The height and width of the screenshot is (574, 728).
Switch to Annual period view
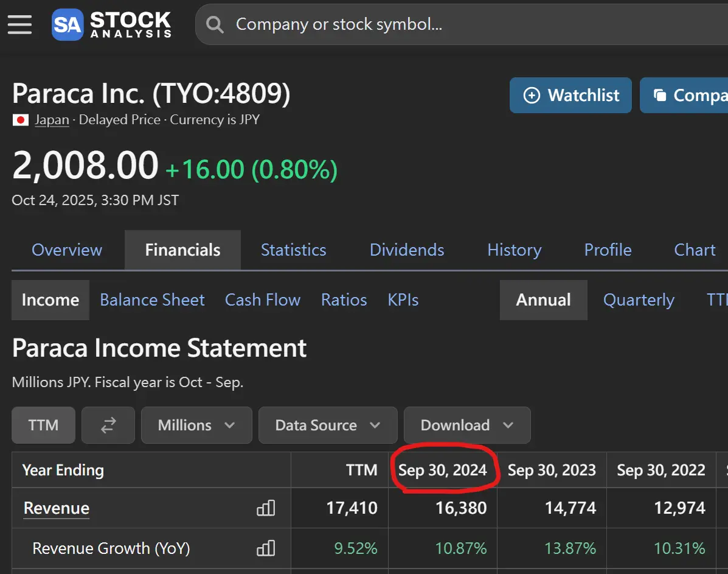(543, 300)
